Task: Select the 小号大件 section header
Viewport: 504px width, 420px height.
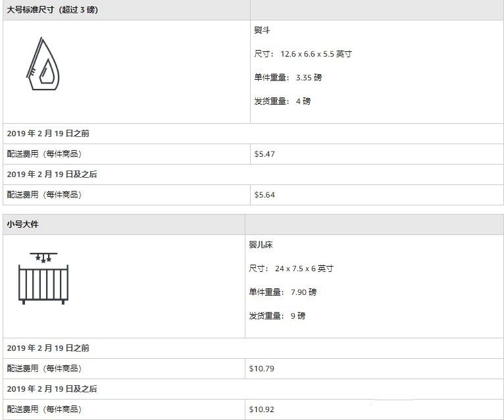Action: click(22, 224)
